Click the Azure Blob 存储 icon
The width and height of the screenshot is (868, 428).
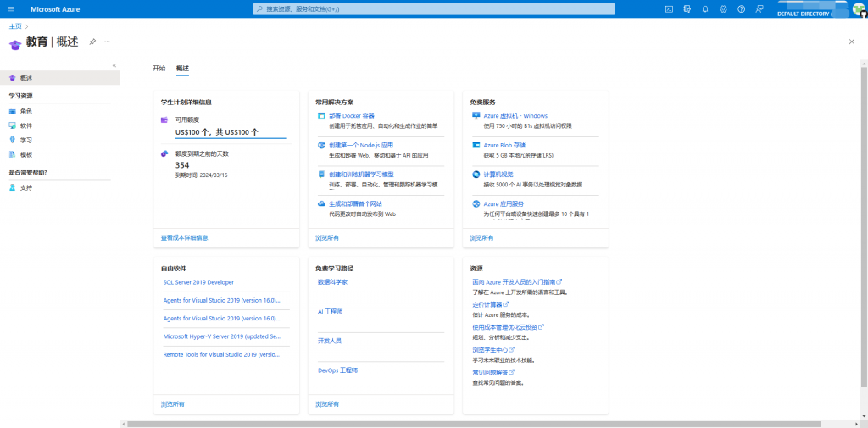(476, 145)
